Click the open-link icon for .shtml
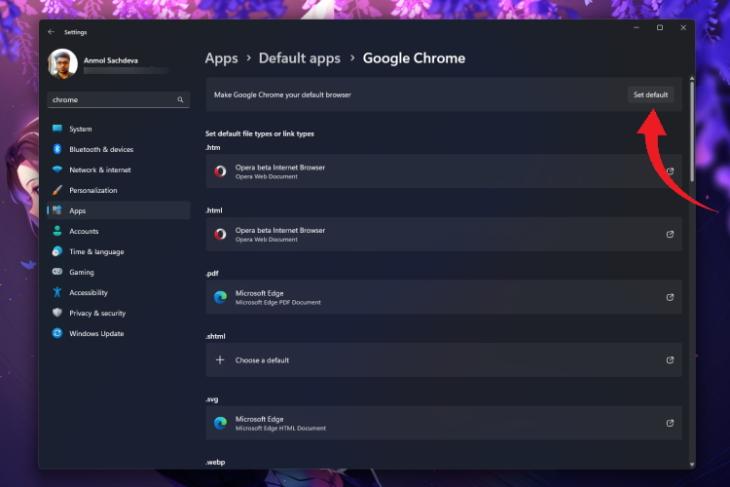This screenshot has width=730, height=487. (670, 360)
